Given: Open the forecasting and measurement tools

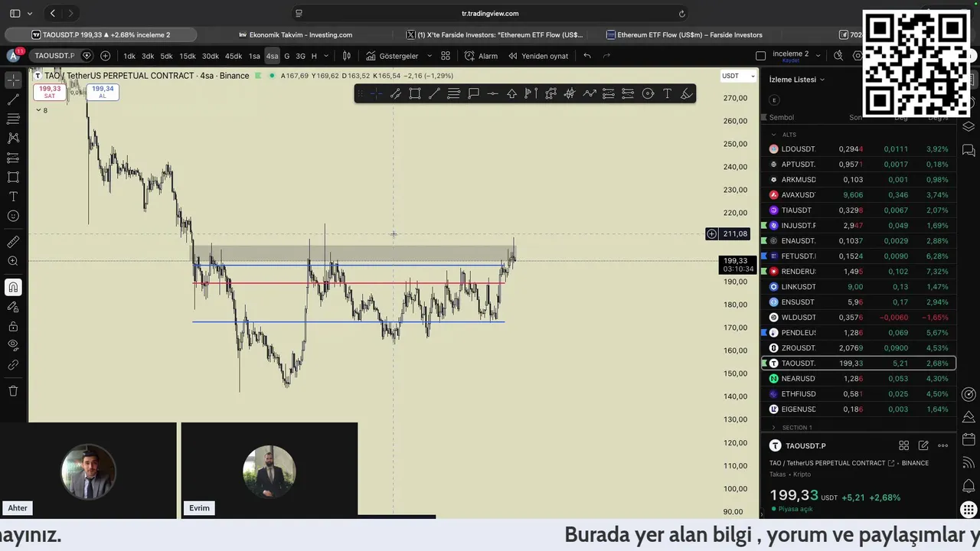Looking at the screenshot, I should [x=13, y=158].
